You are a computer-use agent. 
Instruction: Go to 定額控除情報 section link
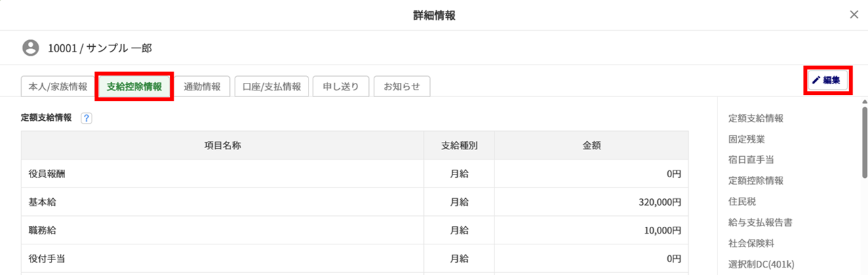pyautogui.click(x=755, y=181)
